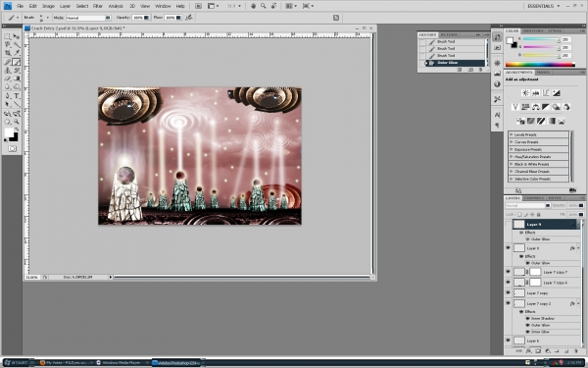Click the foreground color swatch in Color panel
Viewport: 588px width, 368px height.
(x=510, y=40)
